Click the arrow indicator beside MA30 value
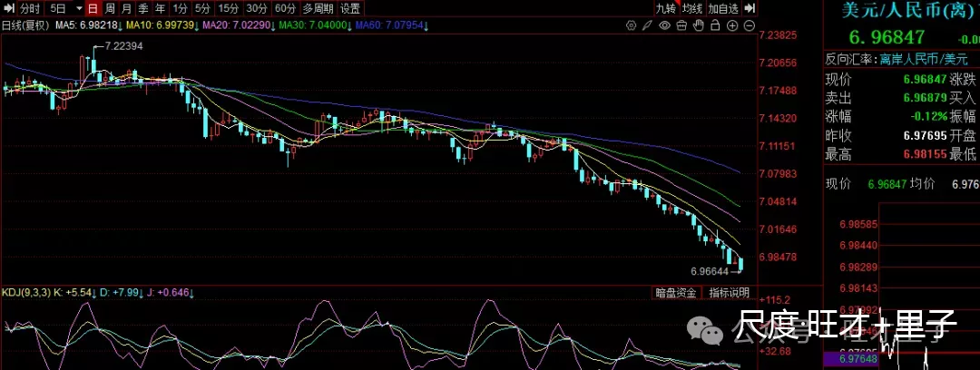The width and height of the screenshot is (980, 370). click(x=350, y=25)
